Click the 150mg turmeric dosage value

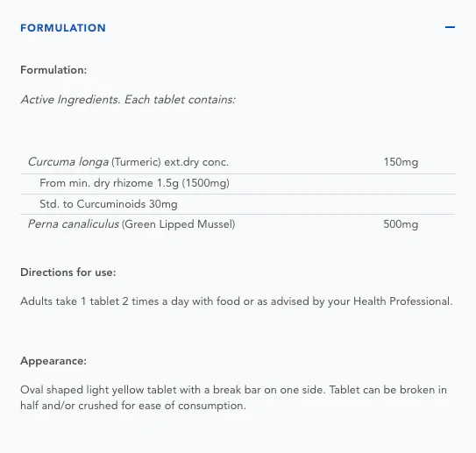coord(401,162)
